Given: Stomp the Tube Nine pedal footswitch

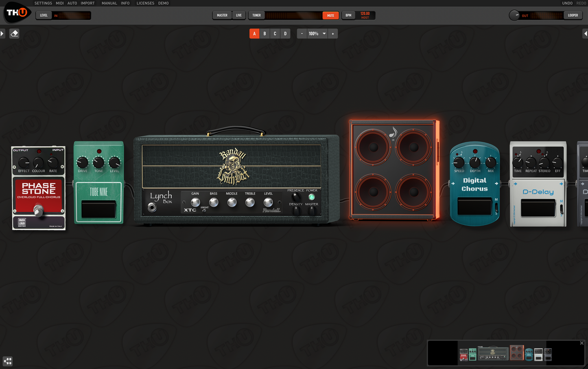Looking at the screenshot, I should pyautogui.click(x=98, y=209).
